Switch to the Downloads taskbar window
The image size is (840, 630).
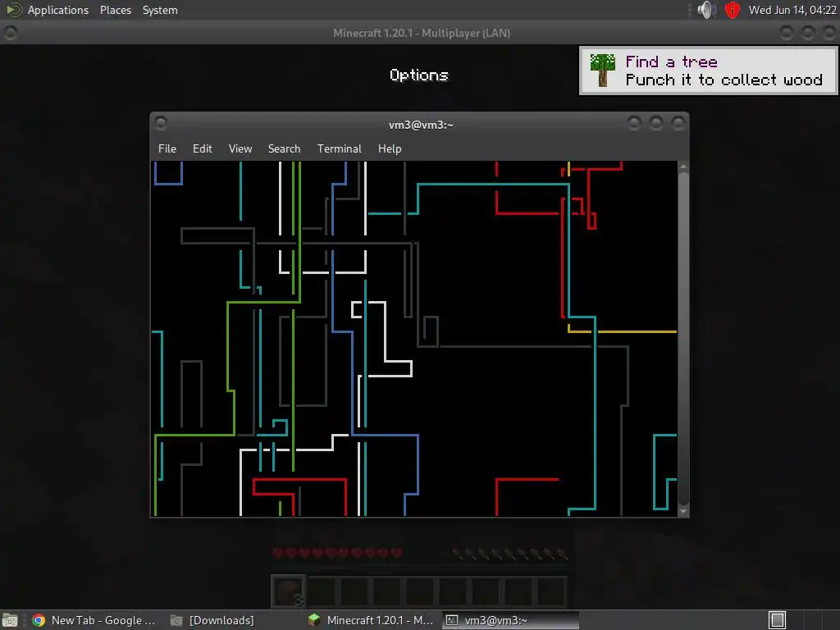(212, 620)
